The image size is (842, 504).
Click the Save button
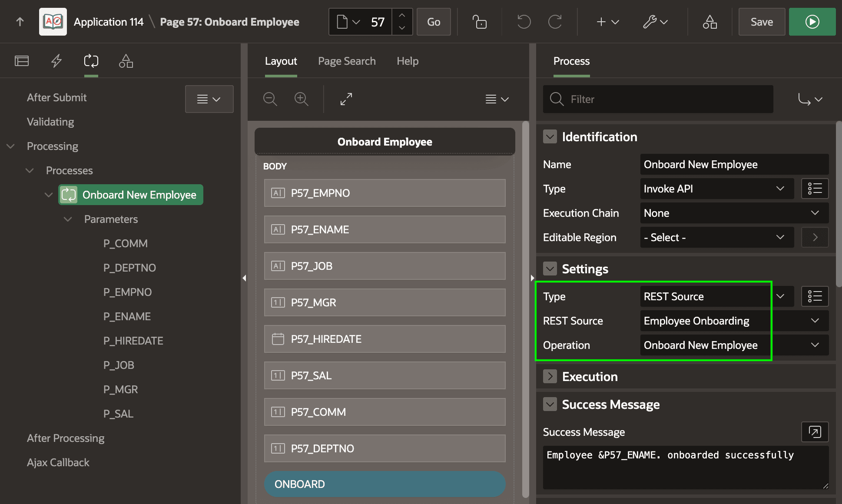tap(762, 22)
